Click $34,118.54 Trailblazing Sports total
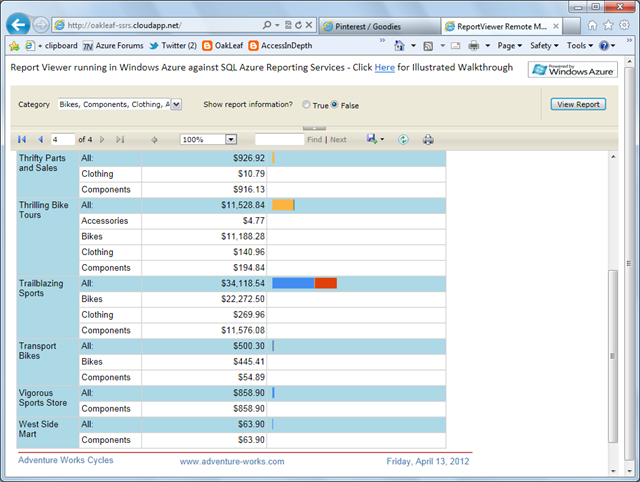 coord(243,283)
